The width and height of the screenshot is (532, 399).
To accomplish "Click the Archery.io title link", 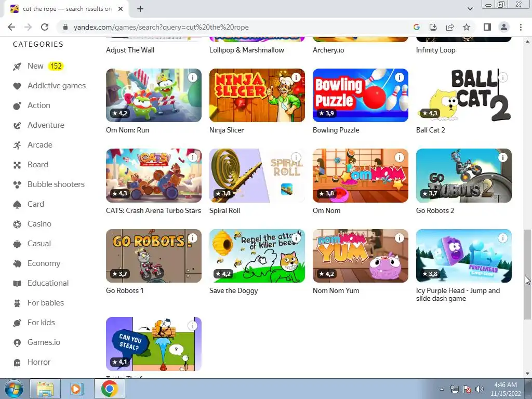I will (328, 50).
